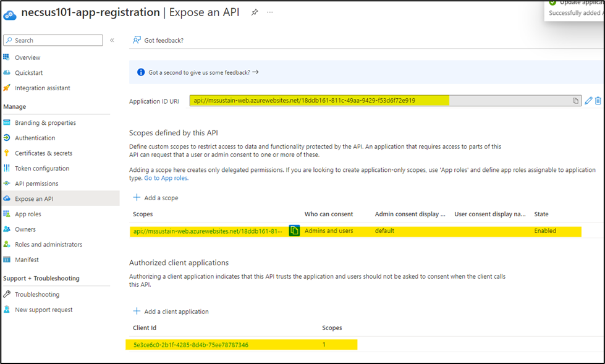Copy the Application ID URI to clipboard

[x=575, y=101]
